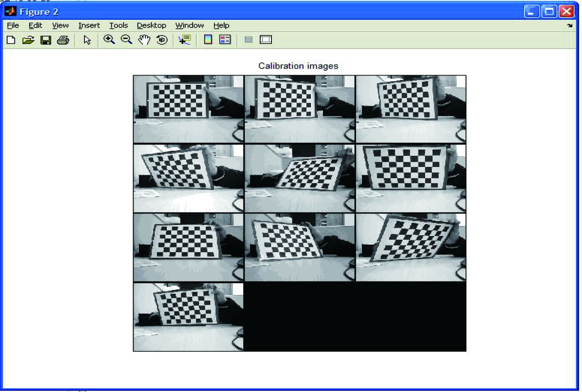Show plot tools and dock the figure
The height and width of the screenshot is (392, 582).
pyautogui.click(x=266, y=40)
